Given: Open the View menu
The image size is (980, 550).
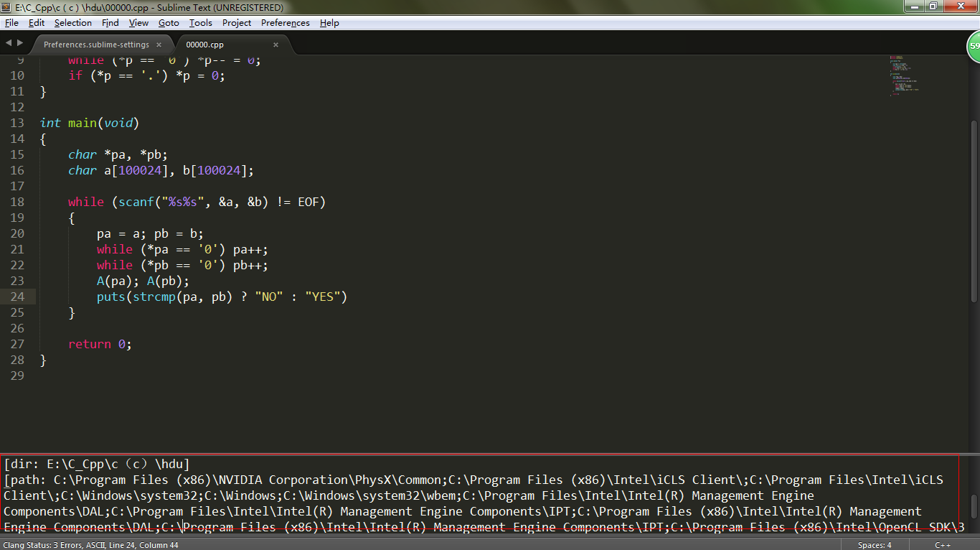Looking at the screenshot, I should coord(138,23).
